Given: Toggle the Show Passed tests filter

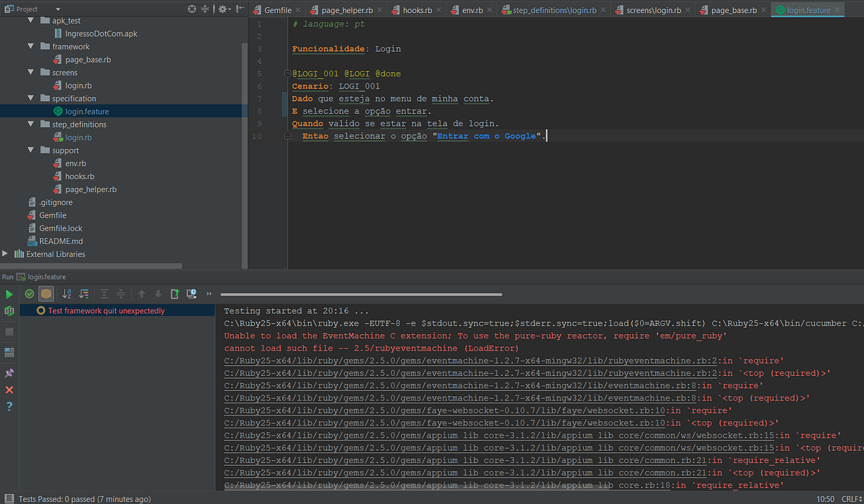Looking at the screenshot, I should click(x=29, y=294).
